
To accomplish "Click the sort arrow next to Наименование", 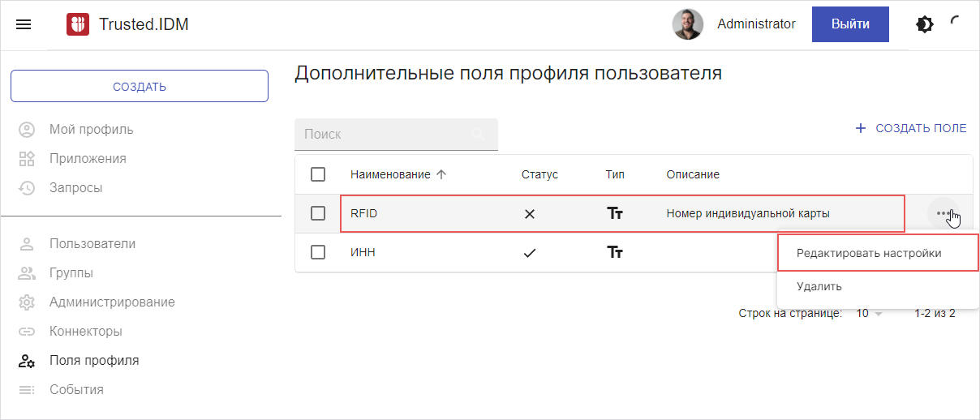I will point(441,174).
